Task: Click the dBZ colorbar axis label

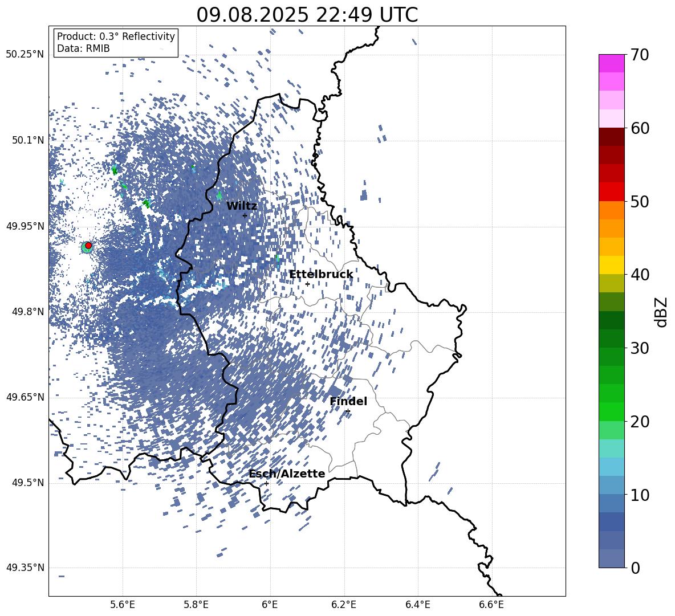Action: (x=662, y=312)
